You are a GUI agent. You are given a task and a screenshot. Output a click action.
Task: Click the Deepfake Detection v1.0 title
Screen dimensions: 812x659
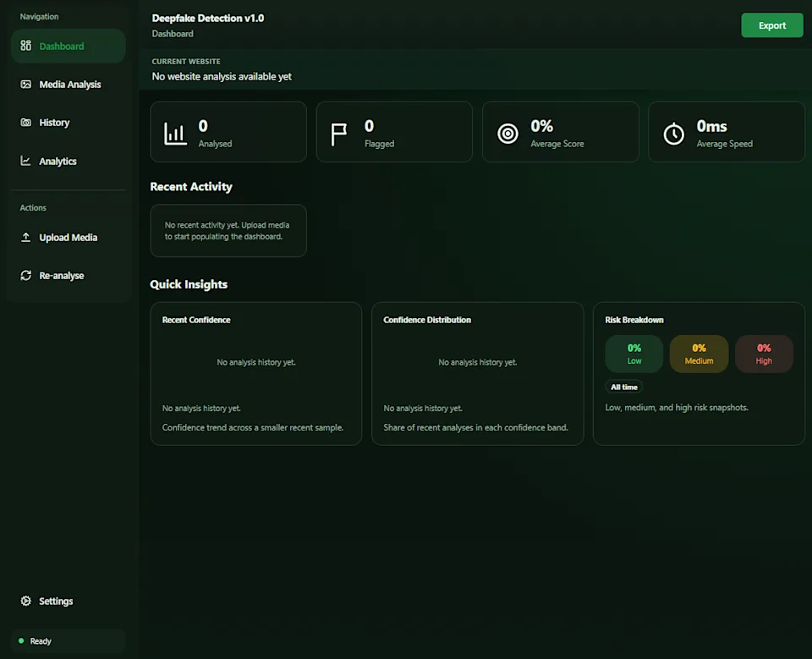(208, 18)
